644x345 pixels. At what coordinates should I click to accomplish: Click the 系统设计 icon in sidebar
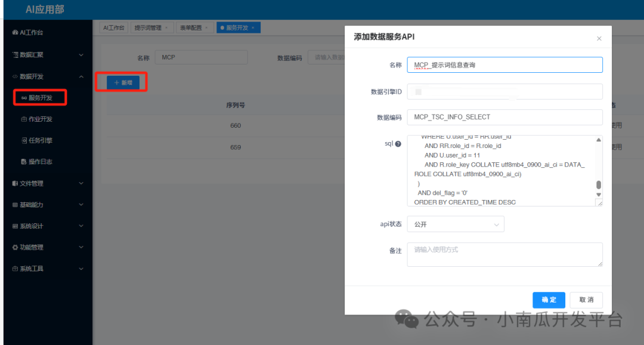pyautogui.click(x=15, y=226)
